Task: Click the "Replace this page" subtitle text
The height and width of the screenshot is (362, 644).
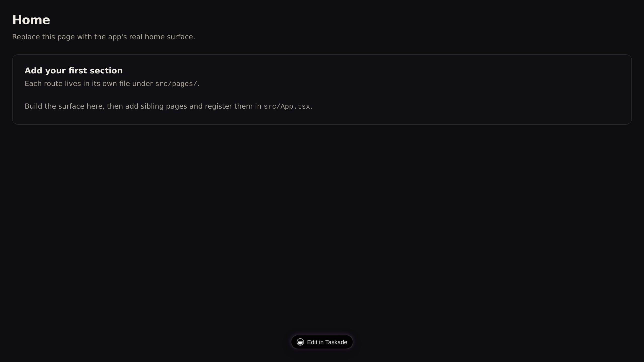Action: [x=103, y=37]
